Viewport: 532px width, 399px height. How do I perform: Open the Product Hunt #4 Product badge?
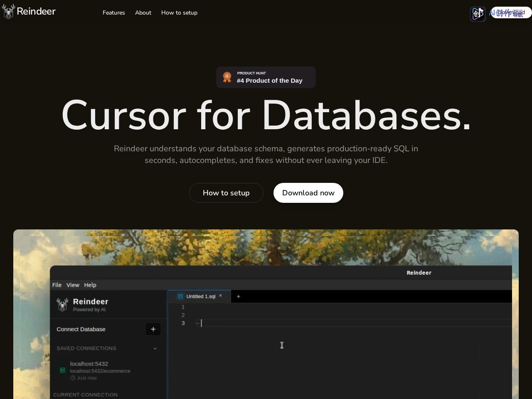(266, 77)
